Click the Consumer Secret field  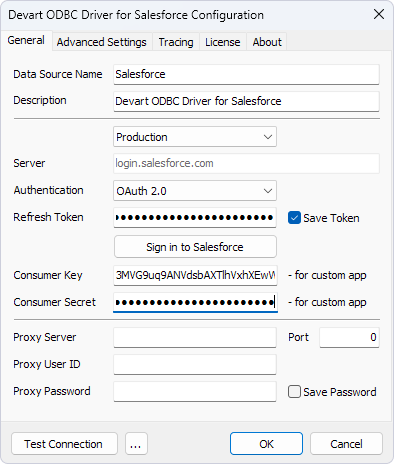click(195, 302)
